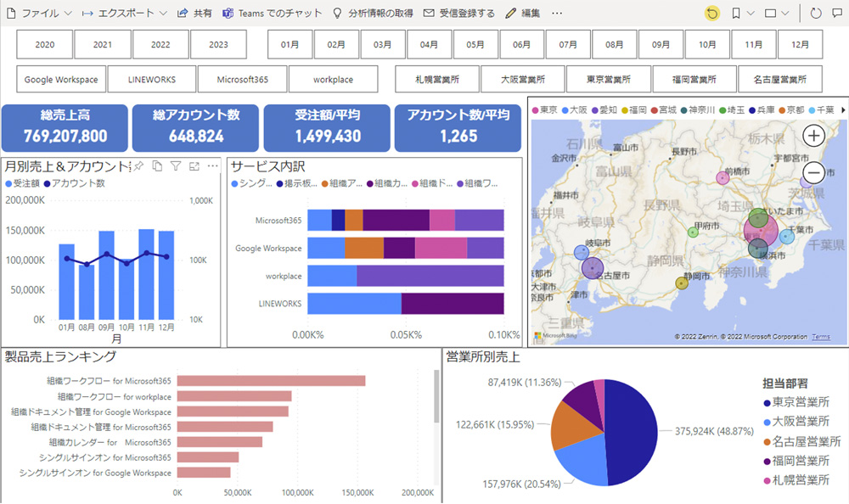Subscribe using 受信登録する
This screenshot has height=504, width=849.
click(x=459, y=13)
